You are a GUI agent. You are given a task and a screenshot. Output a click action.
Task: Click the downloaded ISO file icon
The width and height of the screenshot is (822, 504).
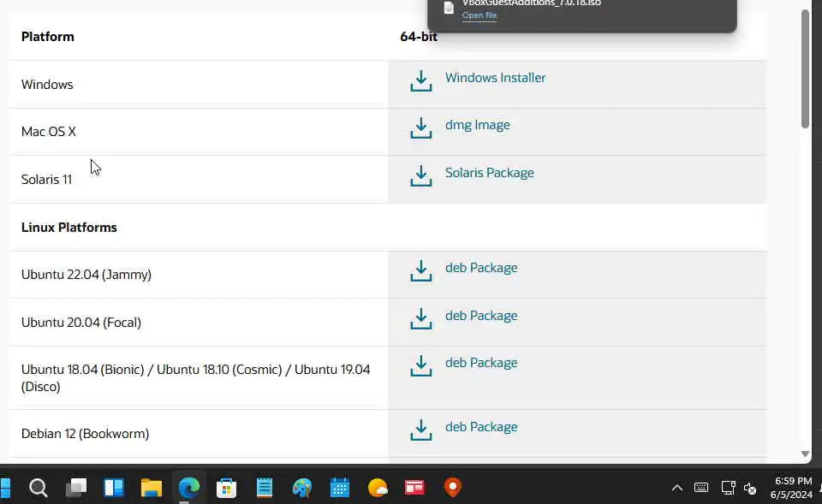click(448, 8)
